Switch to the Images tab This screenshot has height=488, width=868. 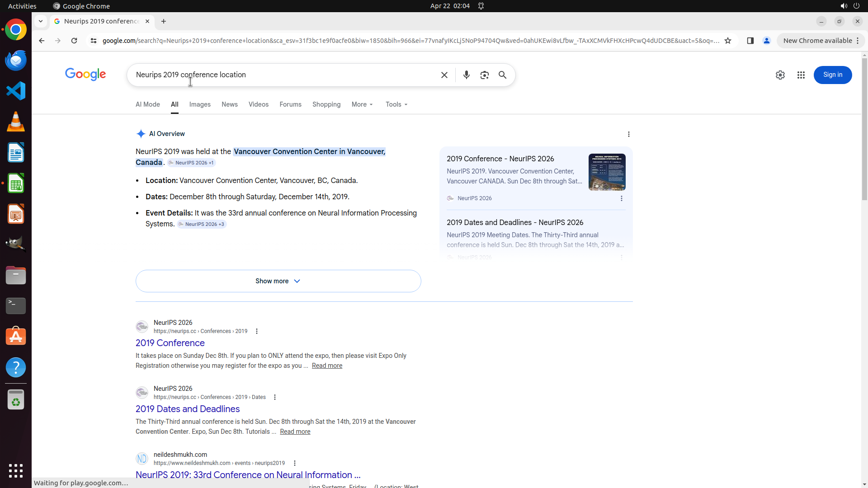click(200, 104)
